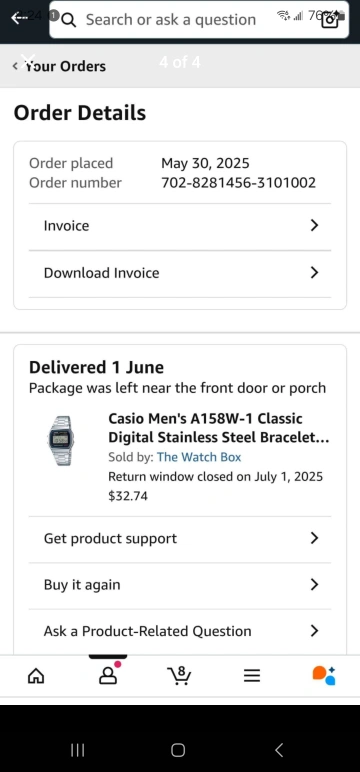Launch the Rufus AI assistant icon
Screen dimensions: 360x772
point(324,676)
